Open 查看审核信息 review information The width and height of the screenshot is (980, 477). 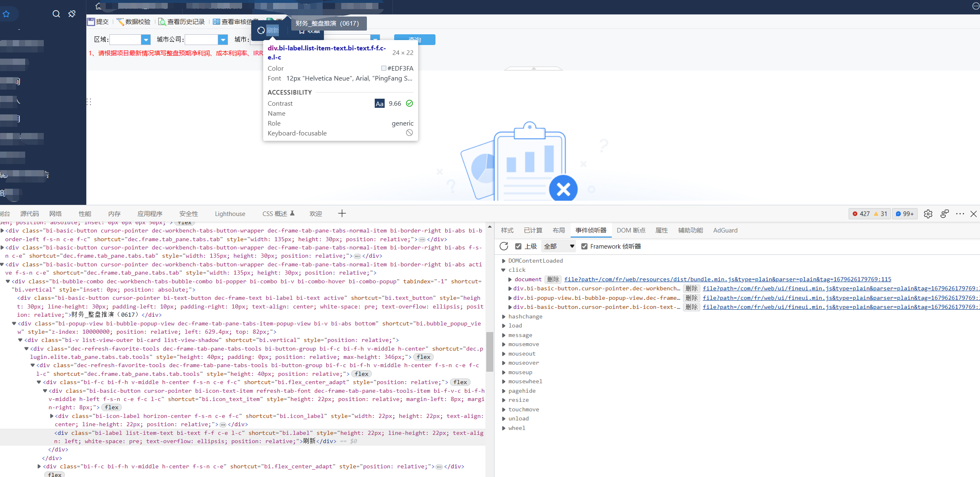235,21
